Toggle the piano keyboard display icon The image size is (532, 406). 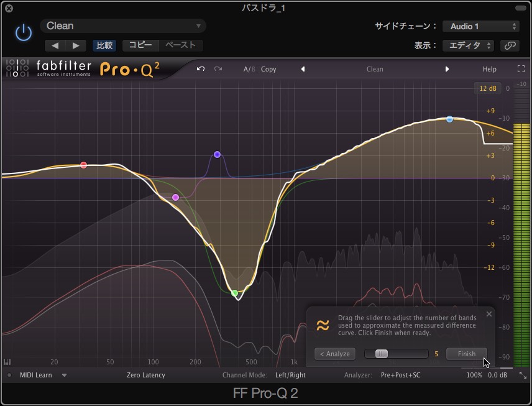(x=7, y=362)
